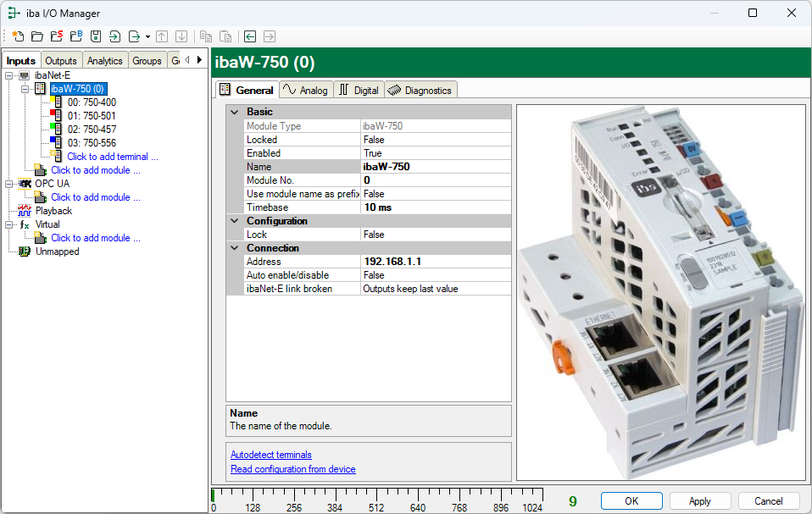Toggle the Locked value False
The height and width of the screenshot is (514, 812).
pyautogui.click(x=436, y=140)
